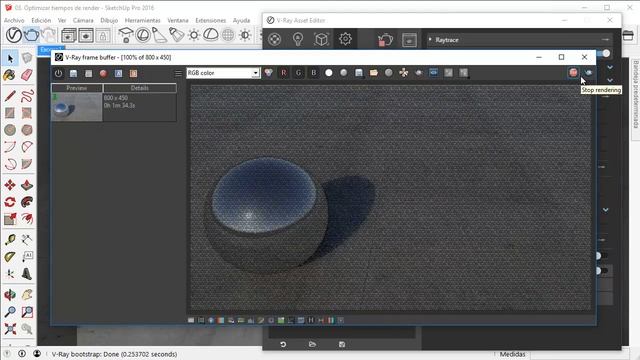Click Details column header
Image resolution: width=640 pixels, height=360 pixels.
[x=140, y=88]
